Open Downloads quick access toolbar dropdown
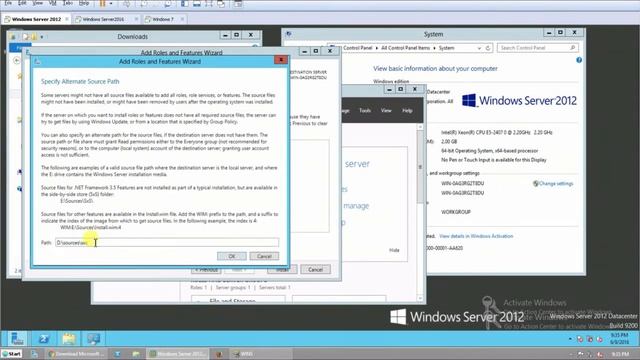The image size is (640, 360). pyautogui.click(x=42, y=37)
